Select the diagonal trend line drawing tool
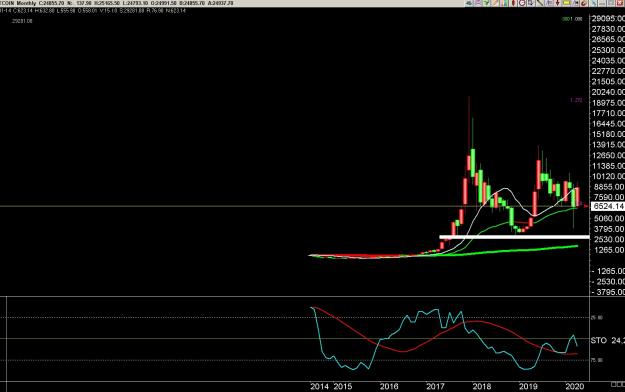This screenshot has width=625, height=392. point(540,3)
